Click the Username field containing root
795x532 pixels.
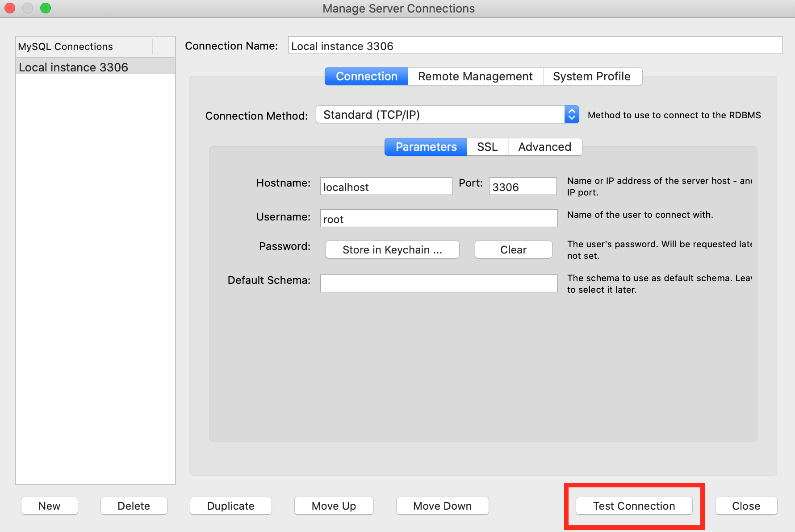tap(439, 218)
